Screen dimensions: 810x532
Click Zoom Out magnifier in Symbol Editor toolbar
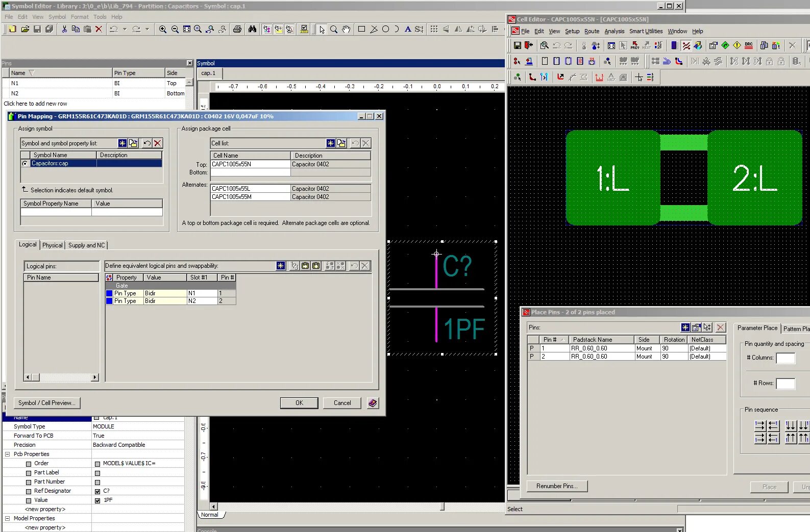point(175,29)
